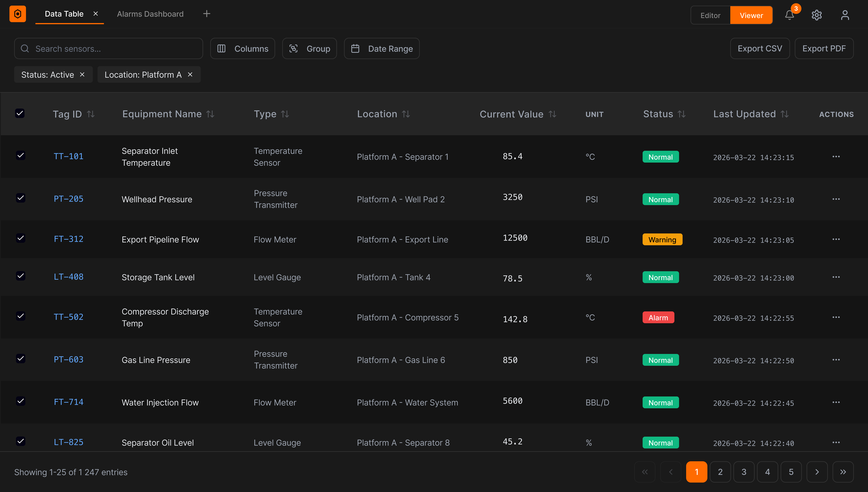Uncheck the PT-603 row checkbox

[x=21, y=359]
